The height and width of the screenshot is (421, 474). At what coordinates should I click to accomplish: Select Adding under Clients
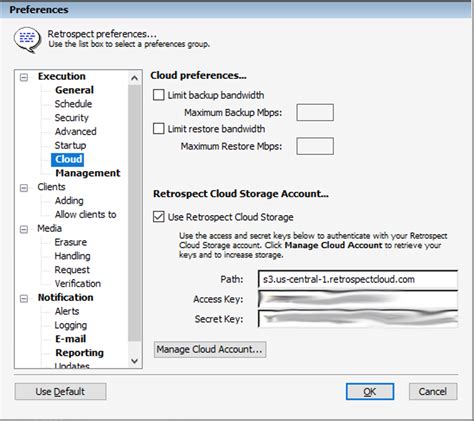point(69,201)
